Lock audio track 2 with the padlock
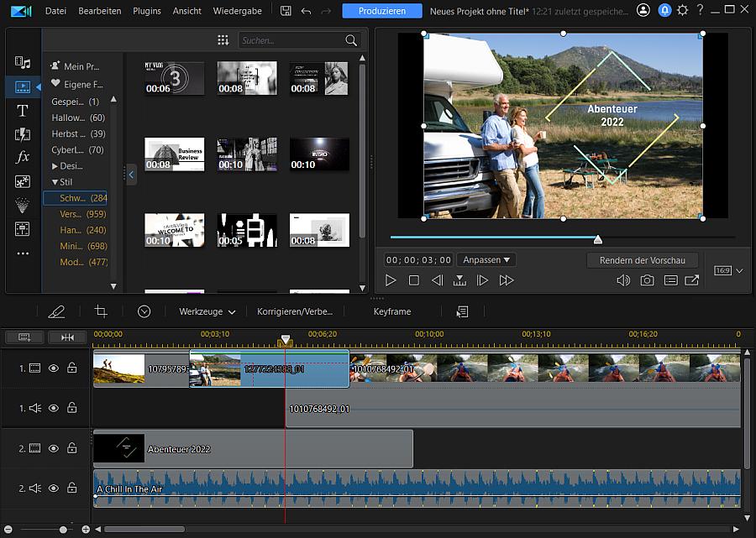This screenshot has height=538, width=756. click(71, 488)
